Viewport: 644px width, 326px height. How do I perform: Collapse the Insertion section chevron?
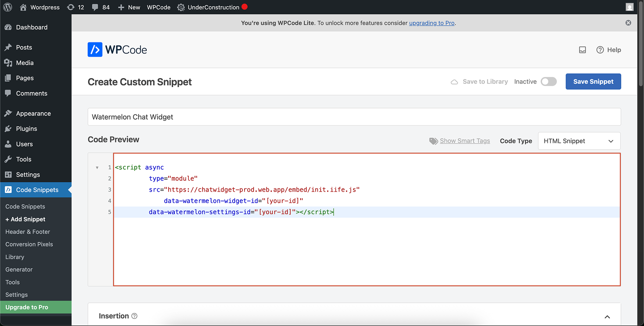click(607, 316)
